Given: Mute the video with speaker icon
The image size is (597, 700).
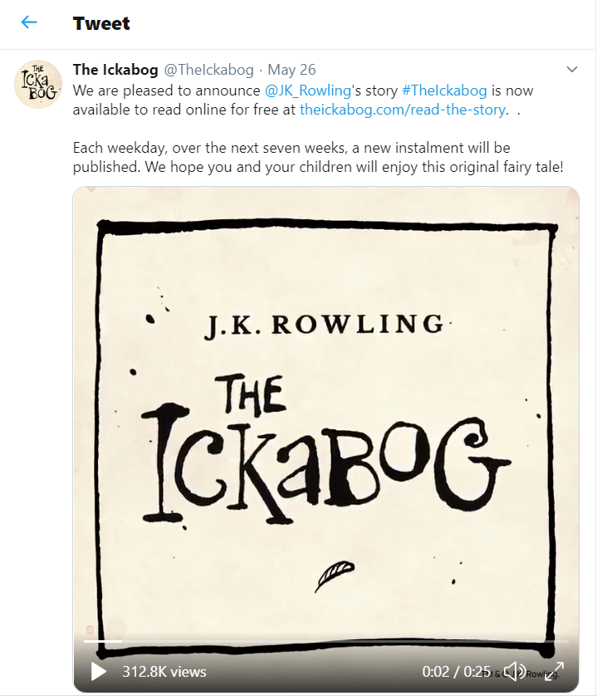Looking at the screenshot, I should 515,671.
